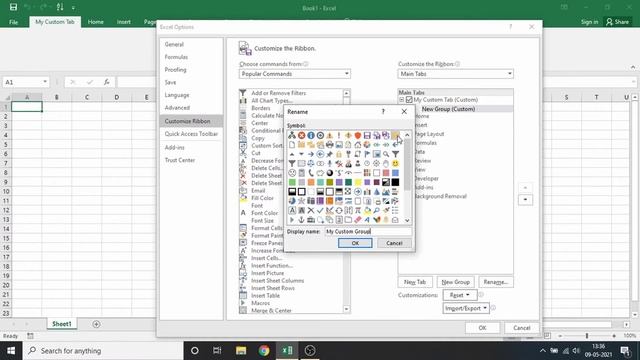Choose the teal color square symbol
Screen dimensions: 640x360
[x=320, y=182]
